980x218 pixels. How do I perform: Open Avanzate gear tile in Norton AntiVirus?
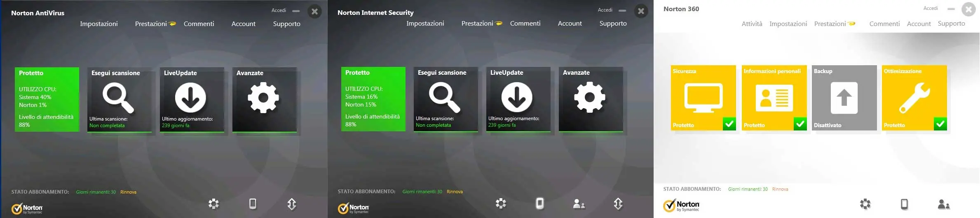pyautogui.click(x=264, y=100)
